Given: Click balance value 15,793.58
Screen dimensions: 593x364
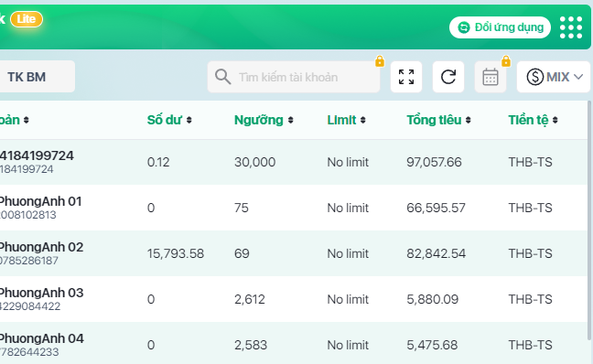Looking at the screenshot, I should (x=176, y=253).
